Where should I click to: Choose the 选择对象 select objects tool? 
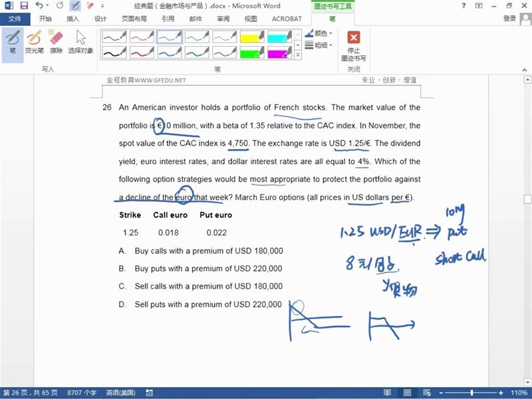pos(80,43)
